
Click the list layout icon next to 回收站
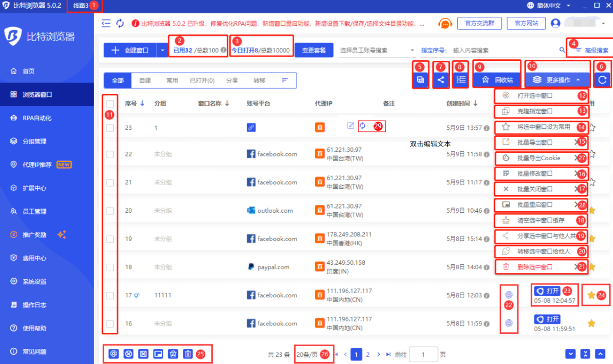(460, 80)
